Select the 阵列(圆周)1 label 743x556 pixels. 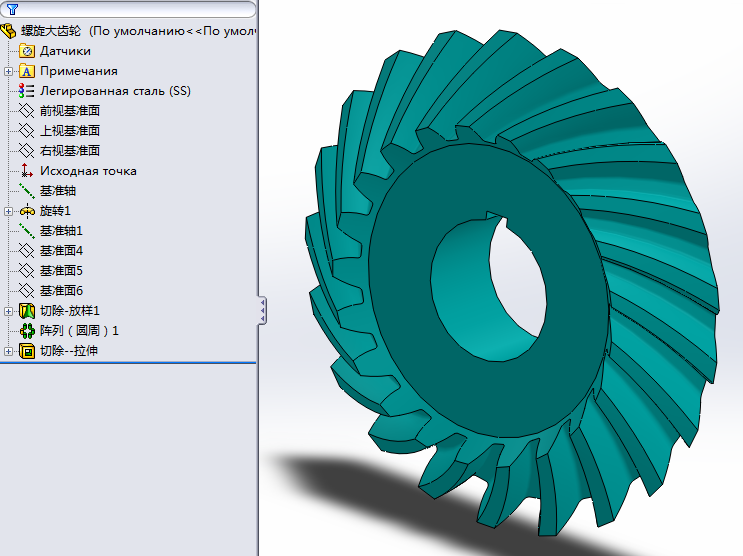[x=79, y=331]
